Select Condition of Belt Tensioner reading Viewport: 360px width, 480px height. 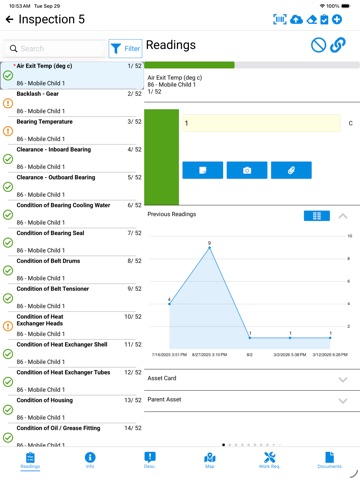(x=72, y=297)
